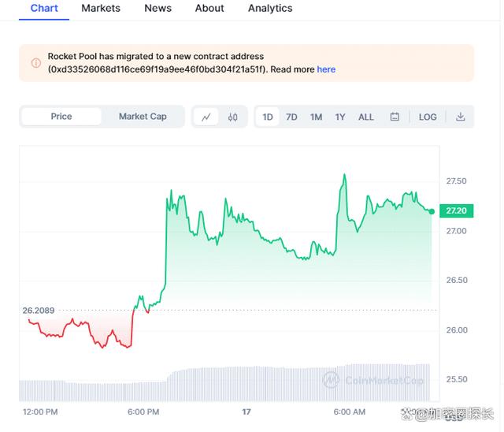Set chart range to 7D
The image size is (504, 432).
[x=291, y=117]
